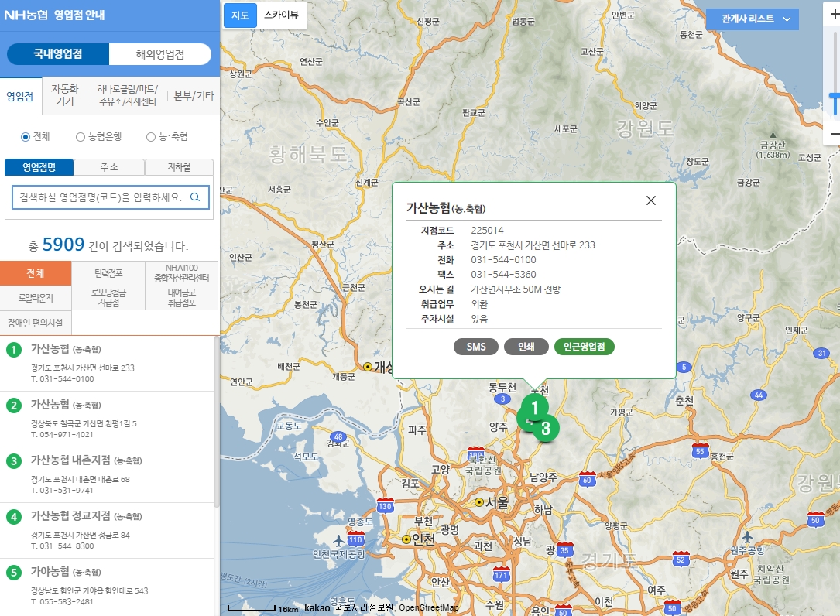The width and height of the screenshot is (840, 616).
Task: Click total count 5909 text
Action: click(x=63, y=245)
